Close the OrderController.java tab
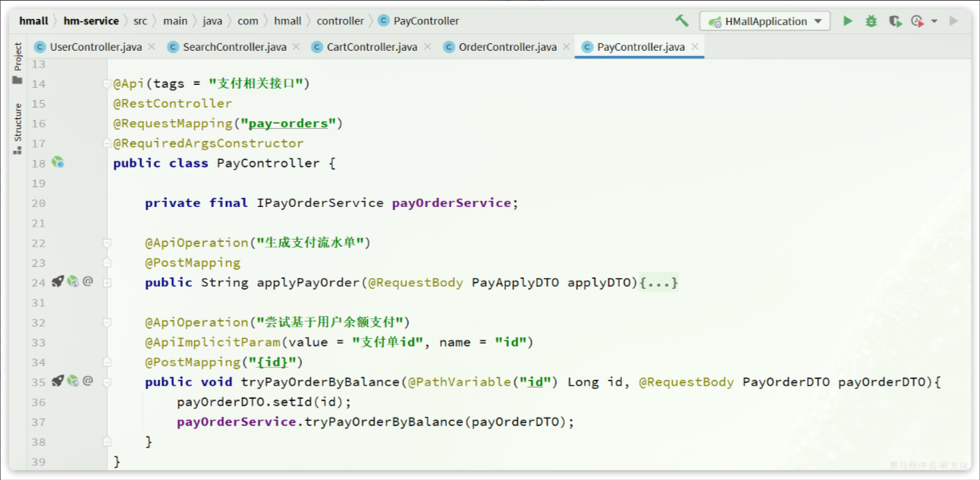 coord(566,47)
